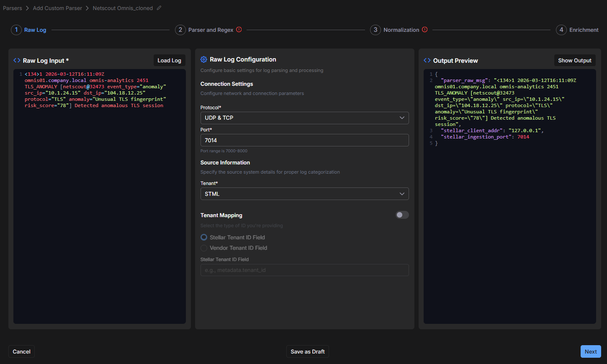607x364 pixels.
Task: Click the Normalization error warning icon
Action: (x=425, y=30)
